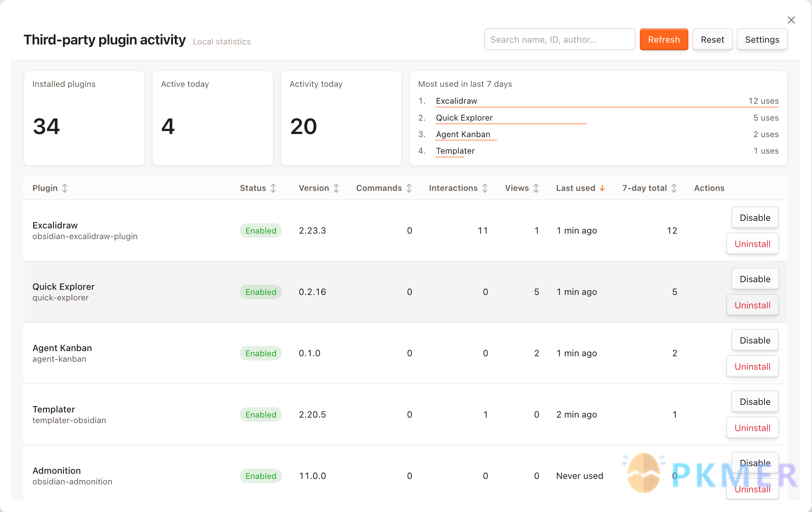Uninstall the Templater plugin

752,428
